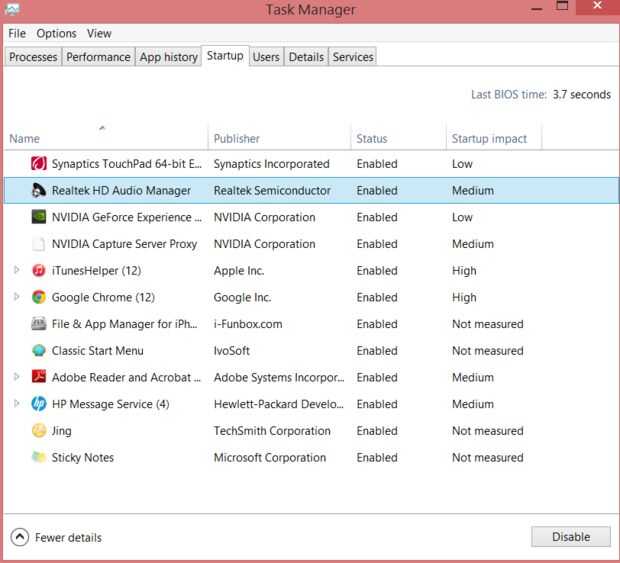Sort by the Publisher column header
The height and width of the screenshot is (563, 620).
280,137
